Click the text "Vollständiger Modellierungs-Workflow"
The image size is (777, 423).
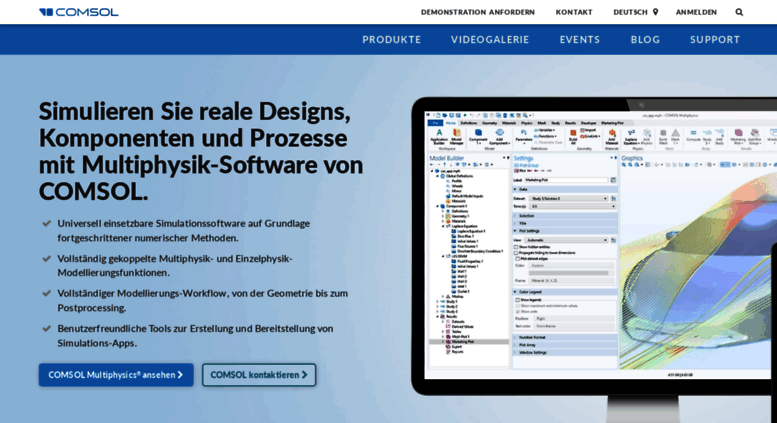click(142, 293)
